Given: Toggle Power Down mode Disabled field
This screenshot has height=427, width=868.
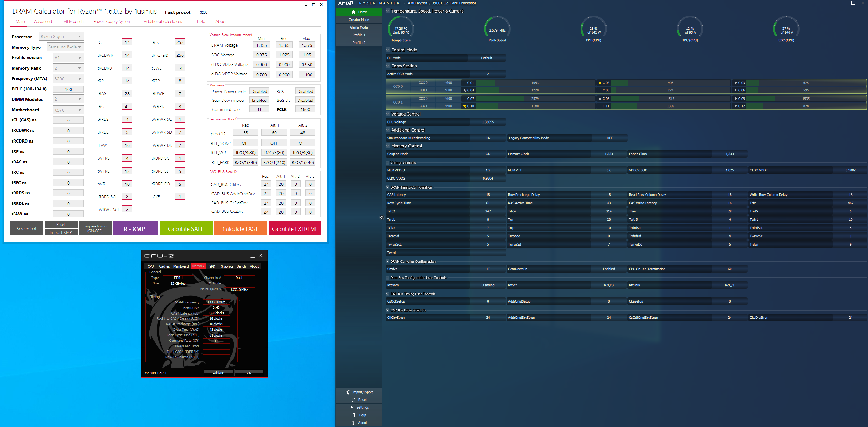Looking at the screenshot, I should [259, 91].
